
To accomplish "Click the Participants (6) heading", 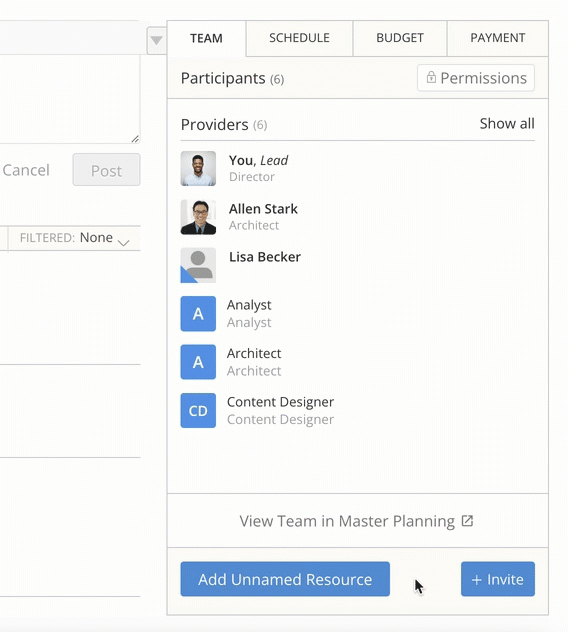I will click(x=232, y=78).
